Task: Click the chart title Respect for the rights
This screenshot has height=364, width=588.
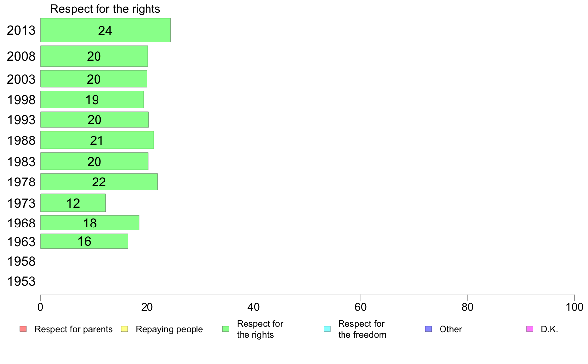Action: click(x=105, y=9)
